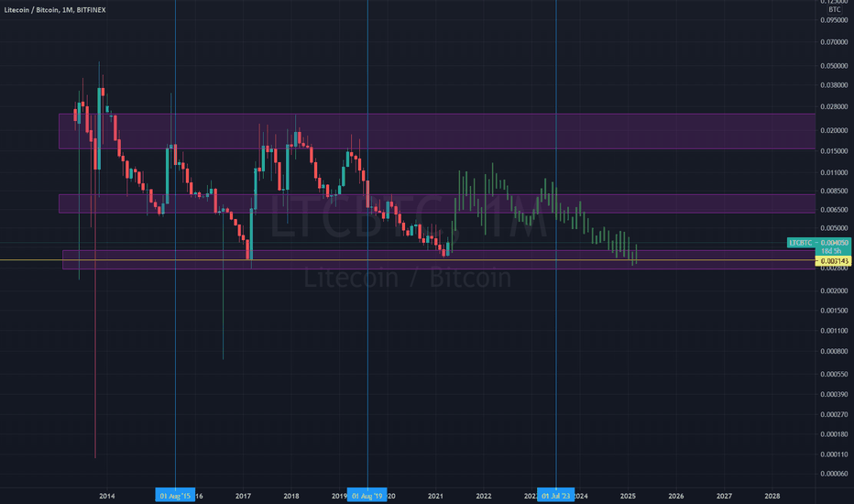The height and width of the screenshot is (504, 854).
Task: Select the 01 Jul '23 date marker
Action: [x=555, y=496]
